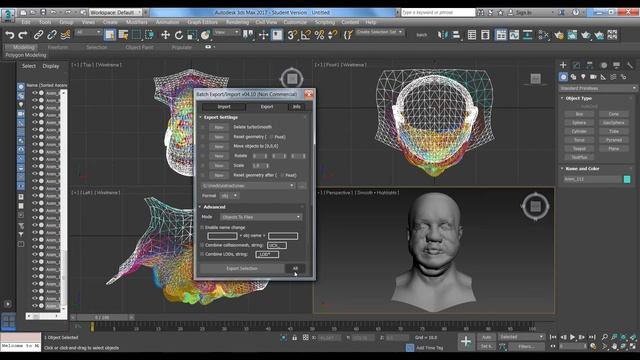Open the Create Selection Set dropdown
This screenshot has height=360, width=640.
[x=380, y=32]
